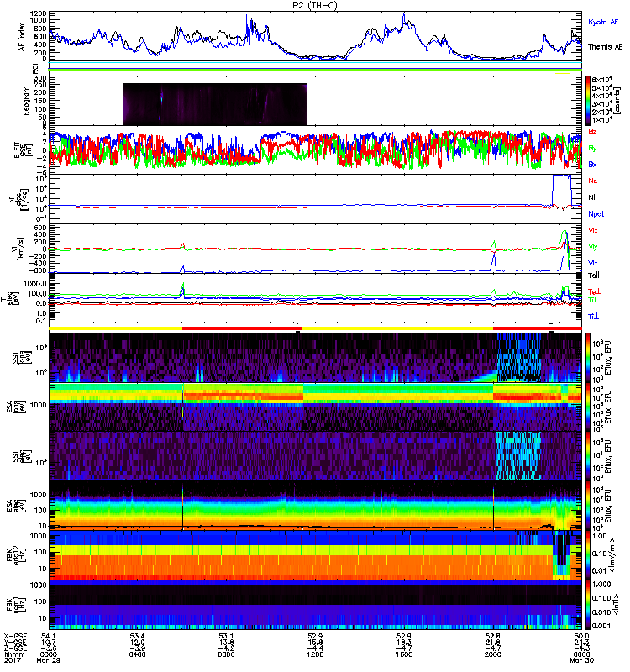Image resolution: width=630 pixels, height=672 pixels.
Task: Click the green "Ti||" temperature legend label
Action: tap(592, 300)
